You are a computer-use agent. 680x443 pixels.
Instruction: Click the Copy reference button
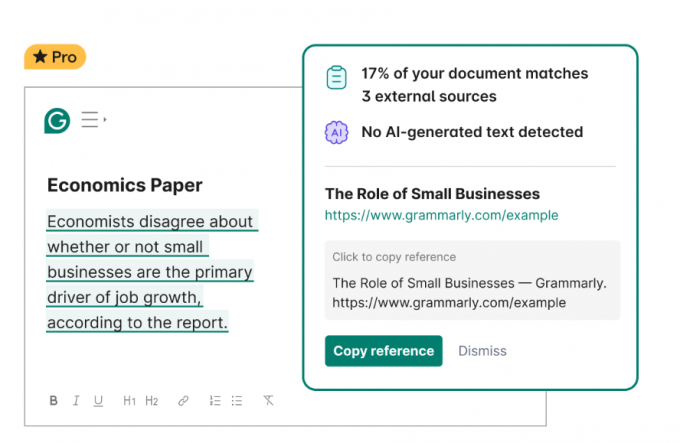(384, 351)
